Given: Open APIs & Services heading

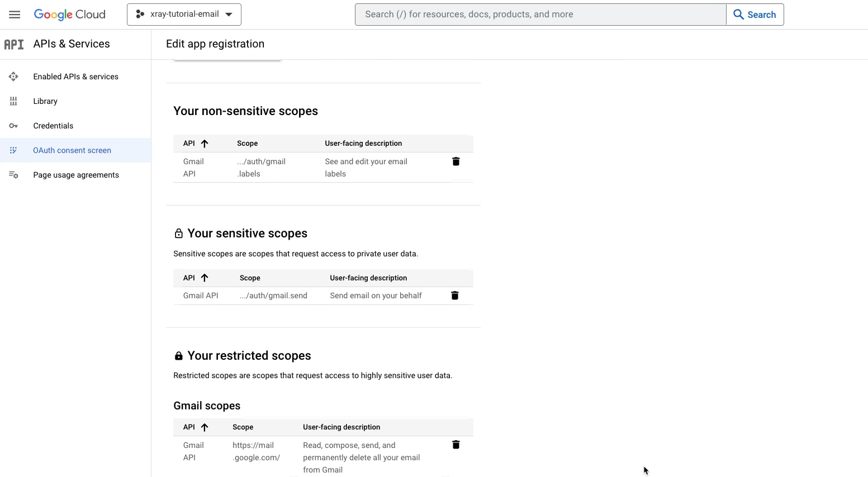Looking at the screenshot, I should (72, 44).
